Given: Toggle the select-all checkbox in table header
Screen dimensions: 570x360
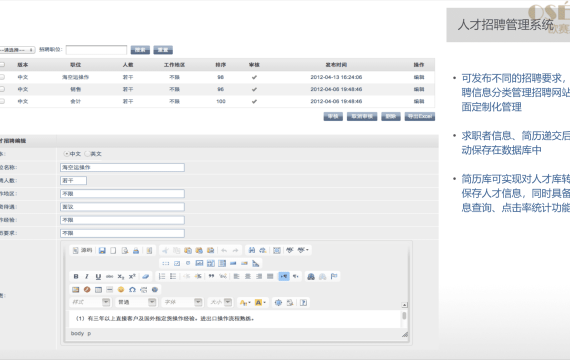Looking at the screenshot, I should tap(2, 64).
